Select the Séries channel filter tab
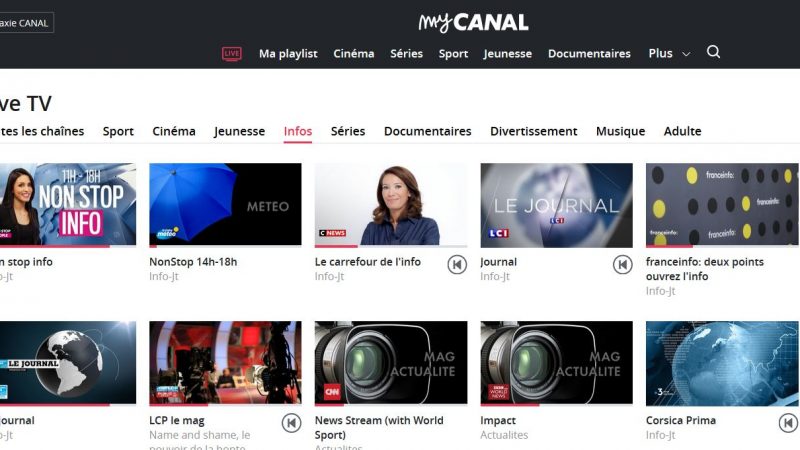The image size is (800, 450). (x=348, y=131)
